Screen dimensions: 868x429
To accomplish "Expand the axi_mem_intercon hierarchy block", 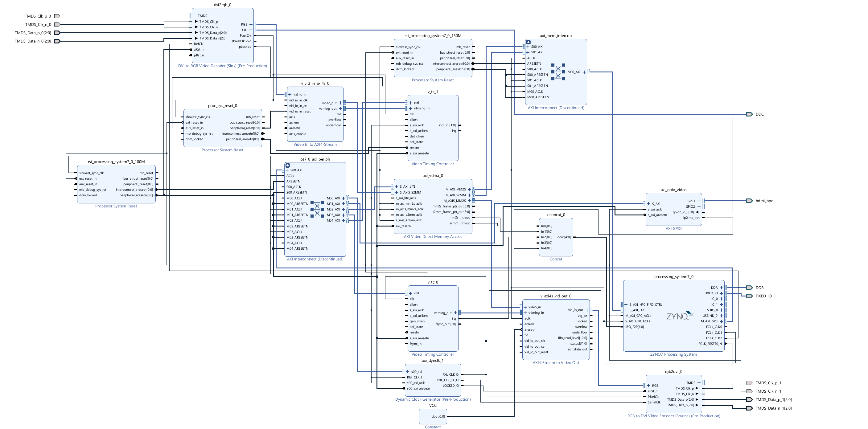I will (x=528, y=42).
